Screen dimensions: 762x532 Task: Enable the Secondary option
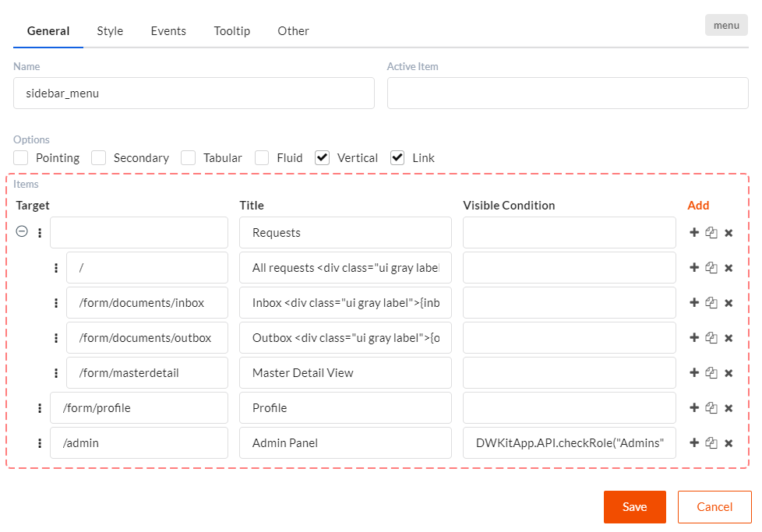click(x=99, y=158)
